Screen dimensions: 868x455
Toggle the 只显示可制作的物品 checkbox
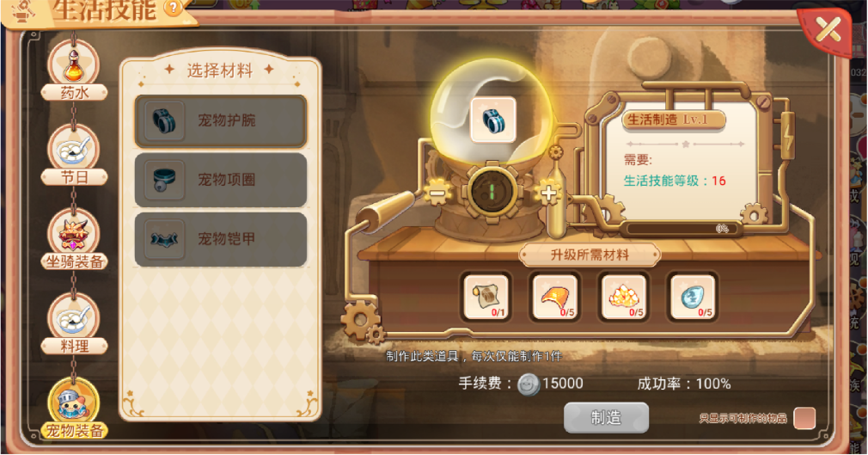[804, 418]
